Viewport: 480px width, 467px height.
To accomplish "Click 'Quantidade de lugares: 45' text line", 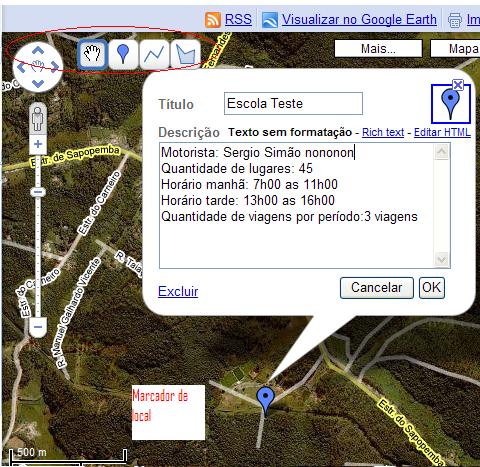I will click(237, 169).
